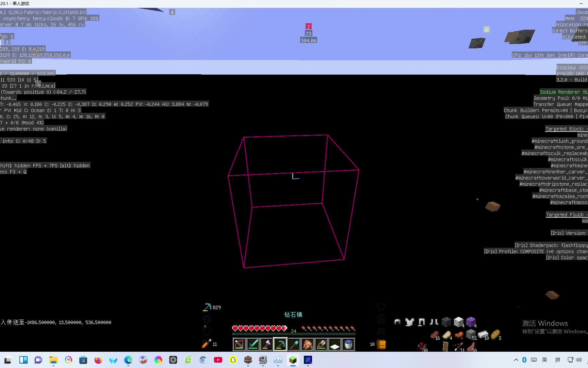Toggle the 英 input language indicator
The height and width of the screenshot is (368, 588).
tap(545, 360)
